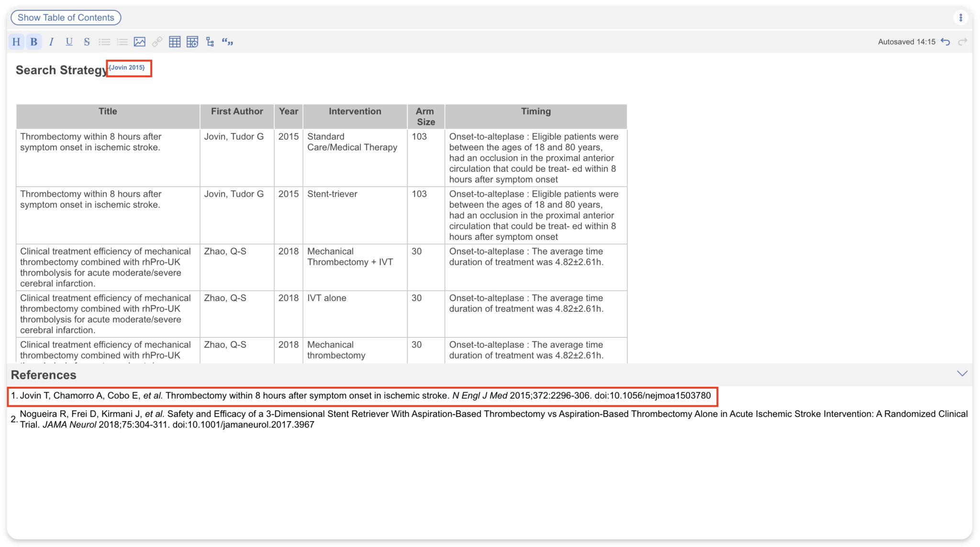Undo the last edit

tap(946, 42)
